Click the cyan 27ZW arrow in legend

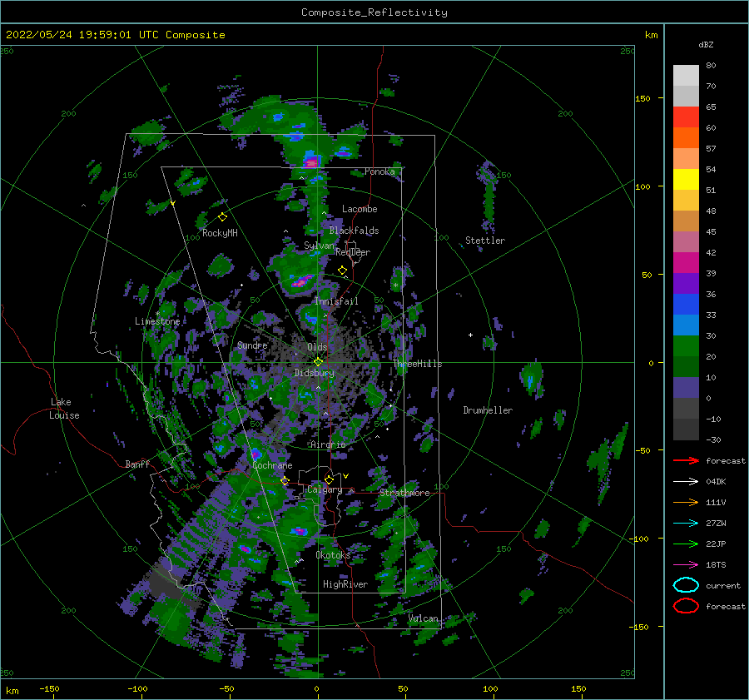coord(686,524)
